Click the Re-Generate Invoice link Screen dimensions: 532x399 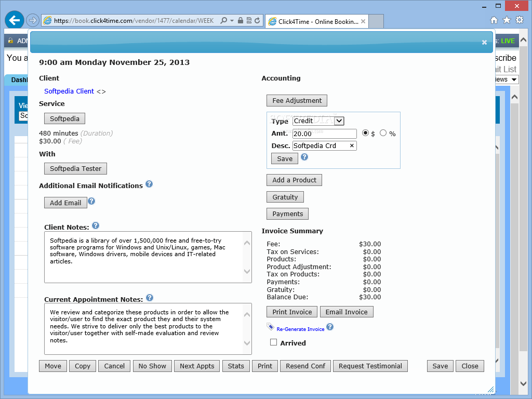(x=300, y=329)
